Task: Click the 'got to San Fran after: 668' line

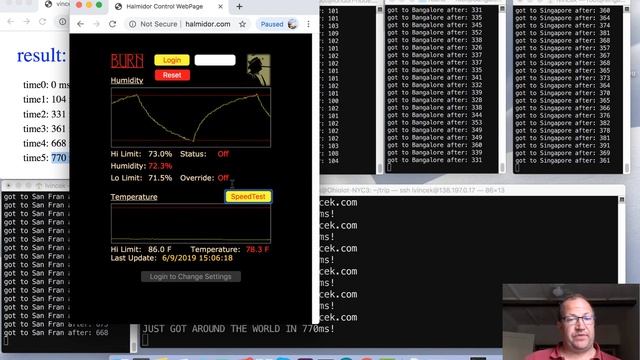Action: (56, 333)
